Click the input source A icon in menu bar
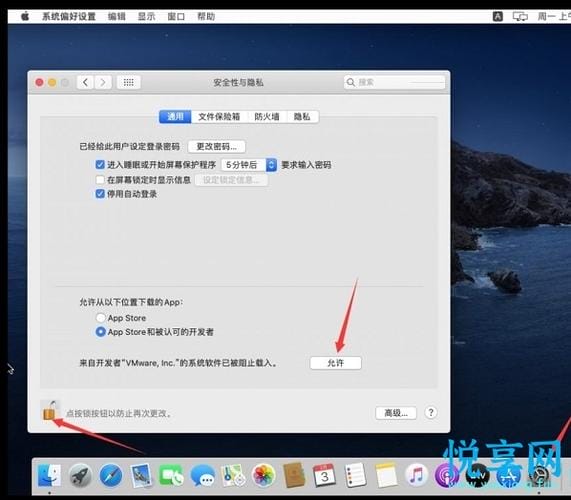 498,16
